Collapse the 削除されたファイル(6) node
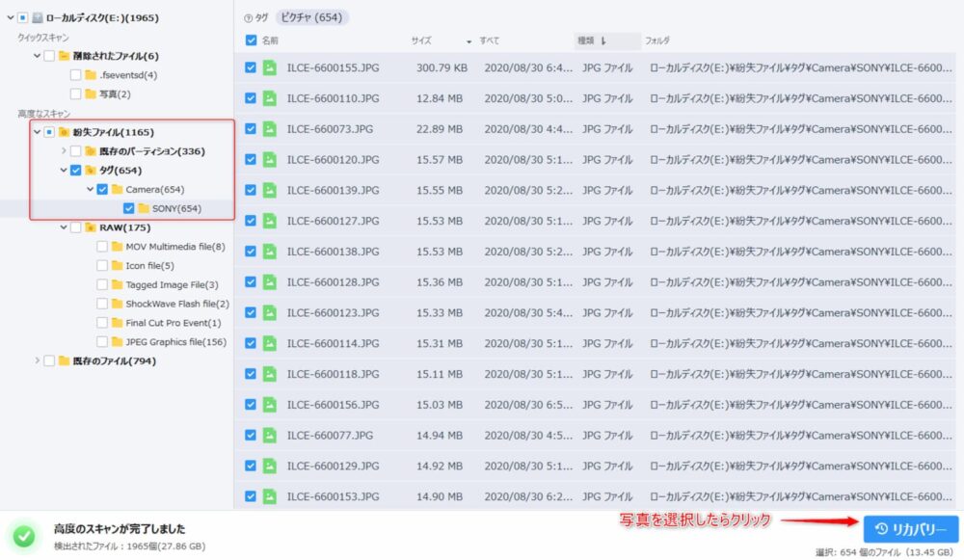The image size is (964, 560). coord(37,56)
